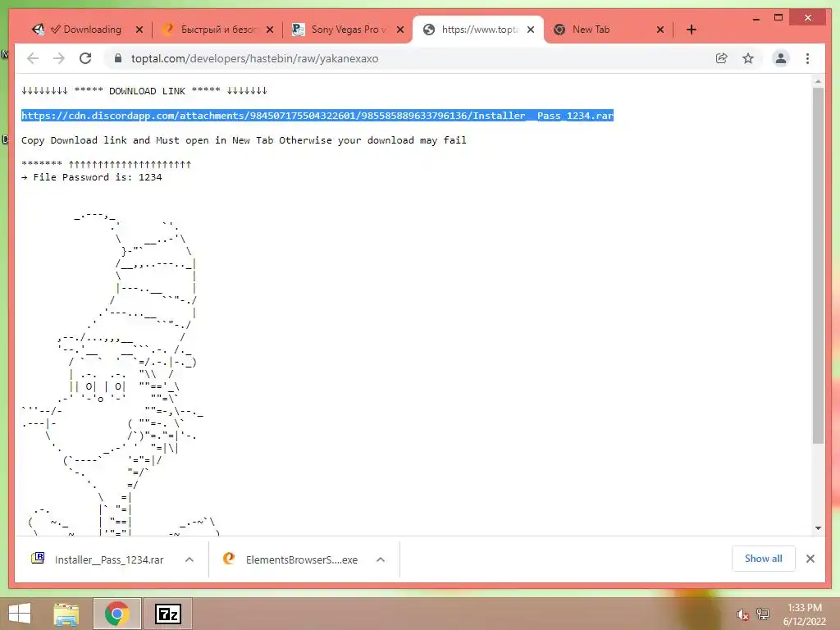Click the 'File Password is: 1234' line
The width and height of the screenshot is (840, 630).
coord(92,177)
